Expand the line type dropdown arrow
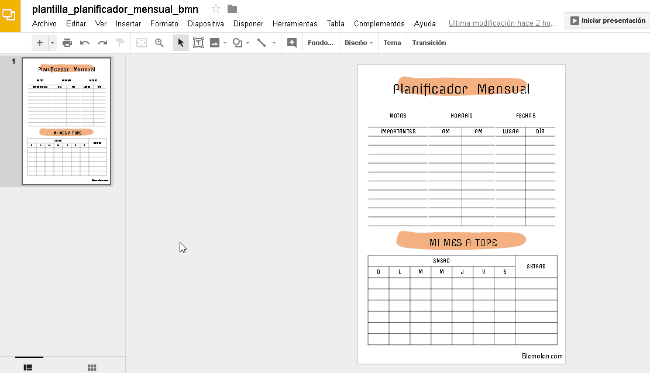Image resolution: width=650 pixels, height=373 pixels. pos(274,43)
